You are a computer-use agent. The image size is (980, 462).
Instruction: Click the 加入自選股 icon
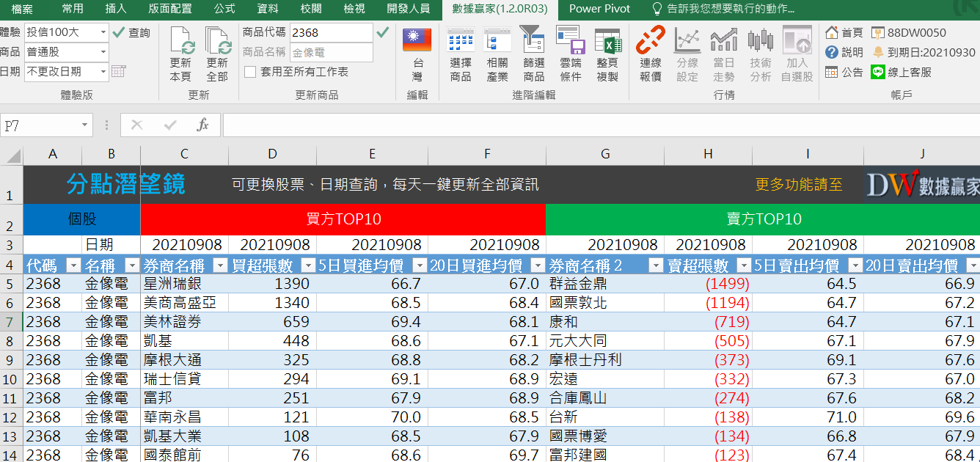797,40
